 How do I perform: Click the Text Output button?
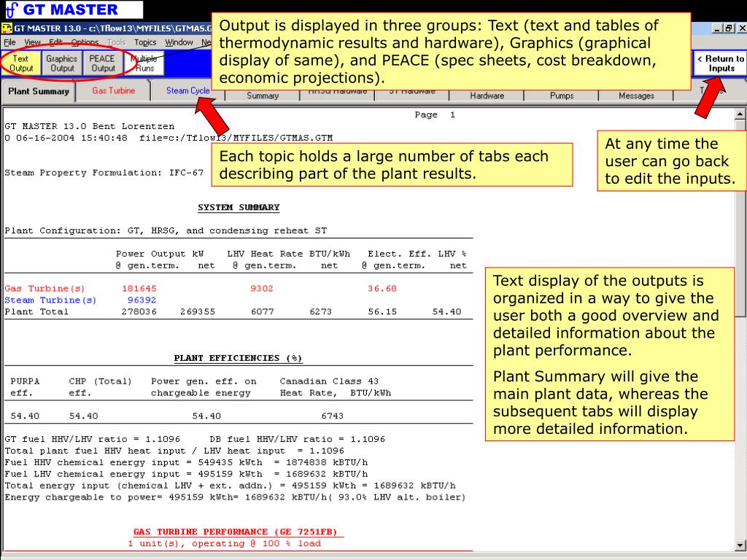point(21,63)
